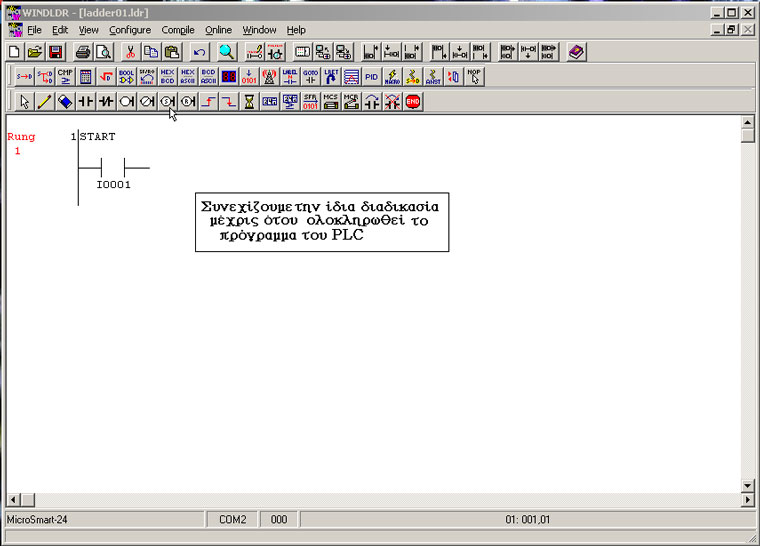Select the output coil instruction icon
760x546 pixels.
point(127,101)
